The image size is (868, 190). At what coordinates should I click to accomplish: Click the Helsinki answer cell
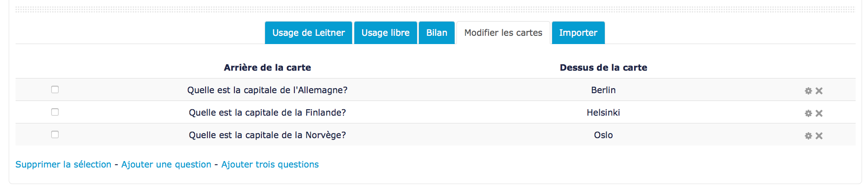[603, 112]
